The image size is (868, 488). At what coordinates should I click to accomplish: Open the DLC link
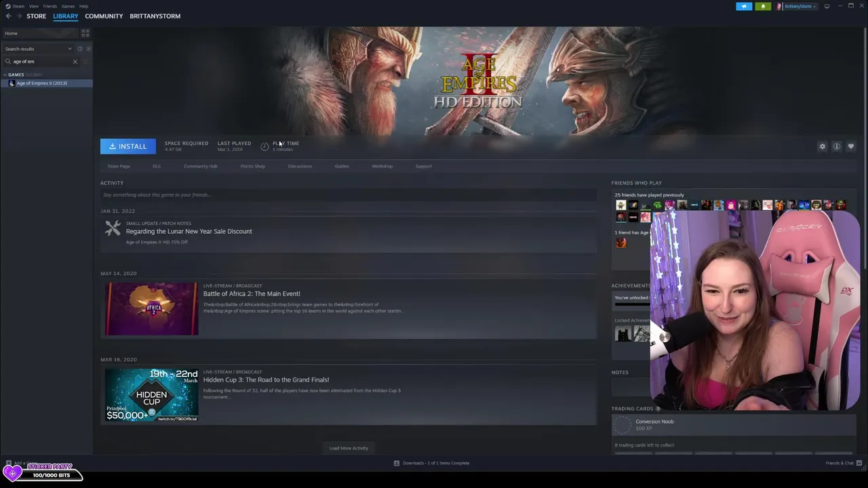point(157,166)
